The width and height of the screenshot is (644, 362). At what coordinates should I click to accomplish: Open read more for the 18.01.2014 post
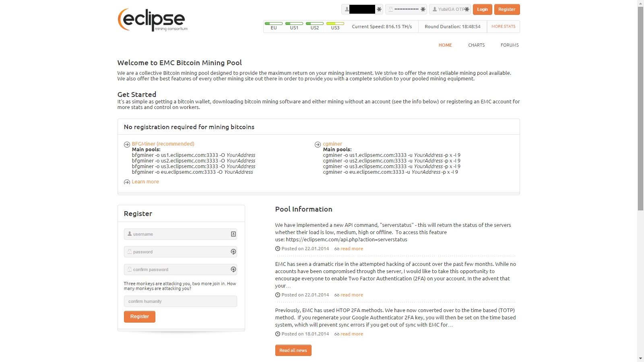point(351,334)
